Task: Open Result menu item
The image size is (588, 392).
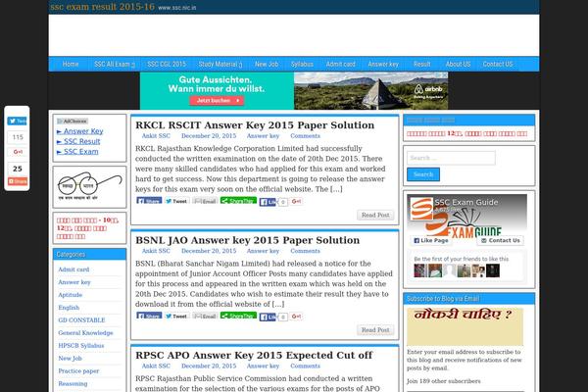Action: (x=421, y=64)
